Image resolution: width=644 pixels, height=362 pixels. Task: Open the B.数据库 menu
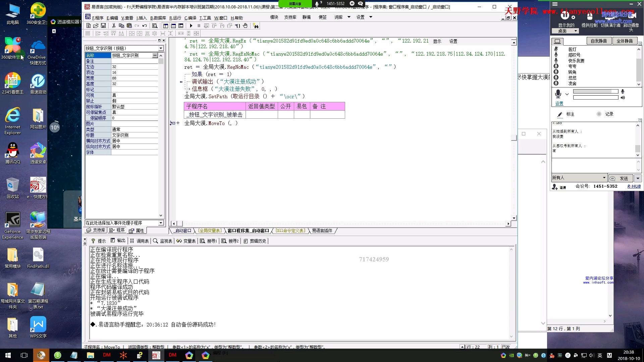pos(158,18)
